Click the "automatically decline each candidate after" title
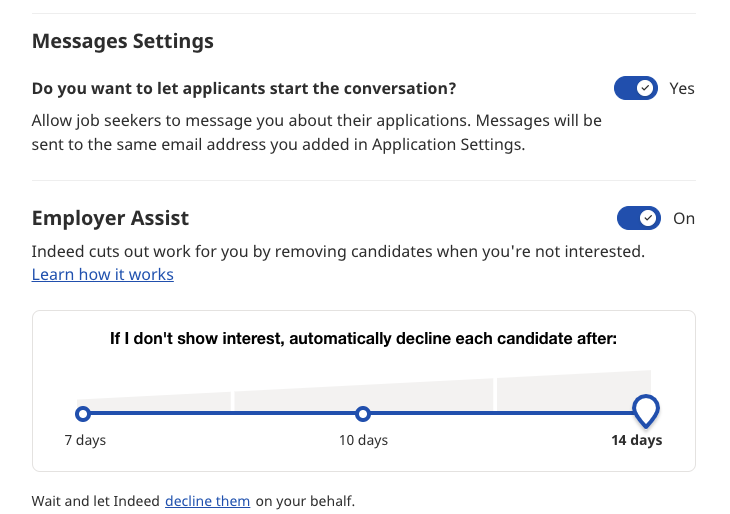This screenshot has height=514, width=730. pyautogui.click(x=363, y=339)
